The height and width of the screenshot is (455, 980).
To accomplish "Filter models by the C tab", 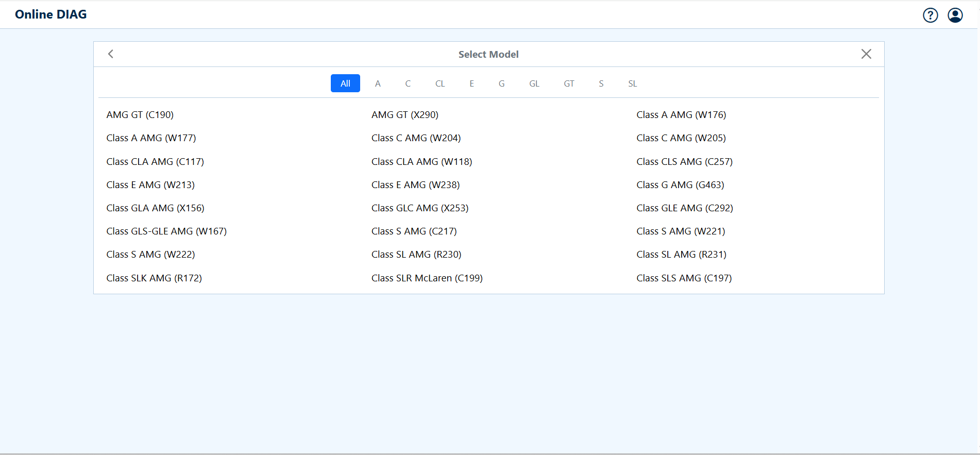I will point(408,83).
